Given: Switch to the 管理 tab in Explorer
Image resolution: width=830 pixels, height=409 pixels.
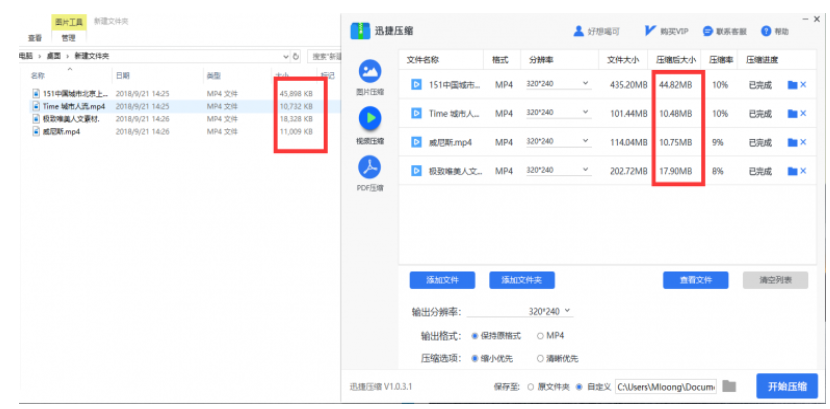Looking at the screenshot, I should tap(68, 38).
